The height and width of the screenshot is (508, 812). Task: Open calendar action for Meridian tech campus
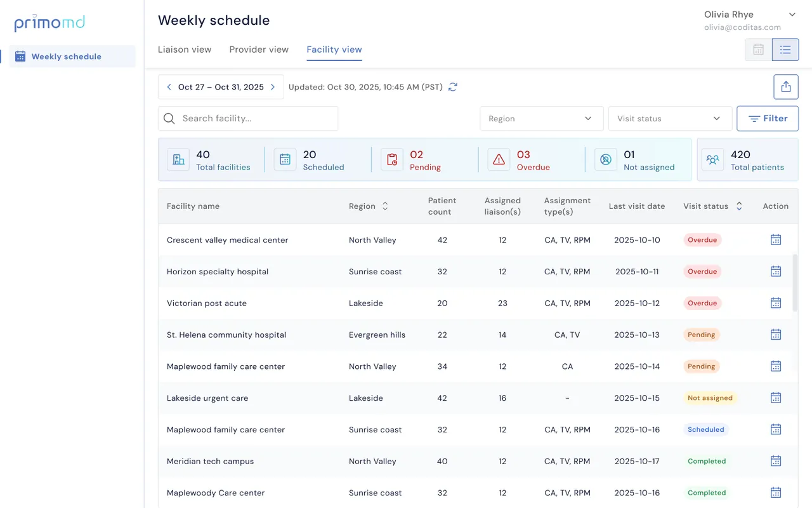click(x=775, y=461)
